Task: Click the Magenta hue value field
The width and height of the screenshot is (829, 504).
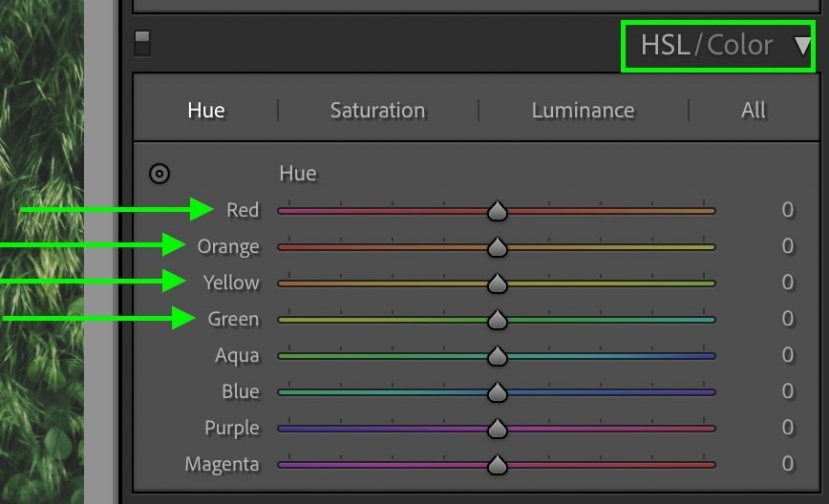Action: [787, 463]
